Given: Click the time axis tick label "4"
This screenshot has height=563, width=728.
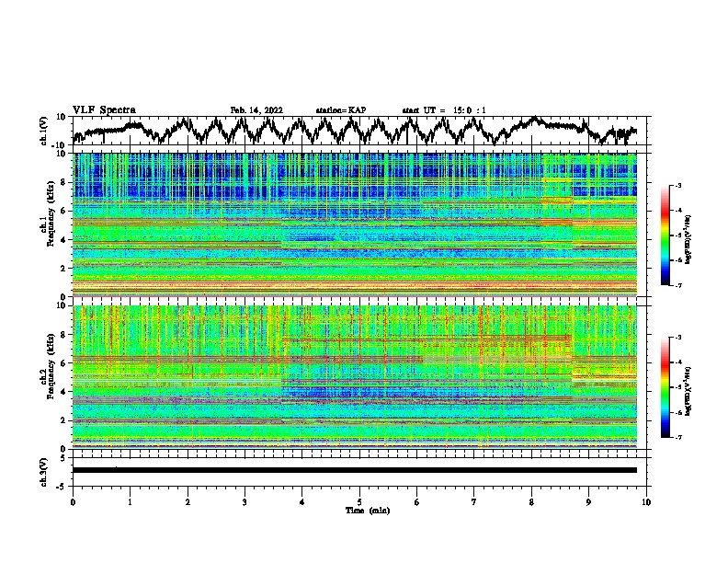Looking at the screenshot, I should pos(302,502).
